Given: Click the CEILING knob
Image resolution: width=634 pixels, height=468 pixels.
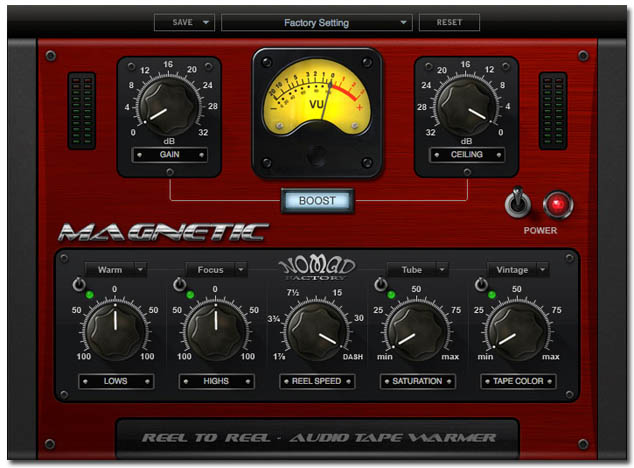Looking at the screenshot, I should (x=466, y=106).
